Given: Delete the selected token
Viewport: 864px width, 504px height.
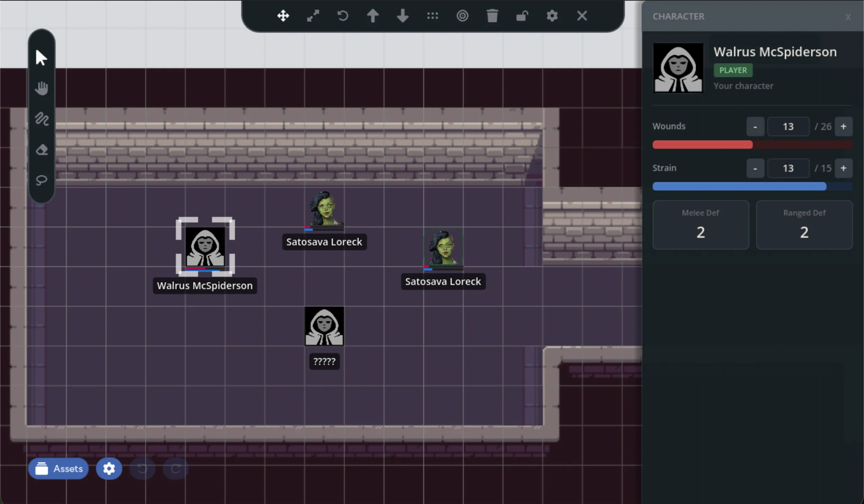Looking at the screenshot, I should tap(492, 16).
